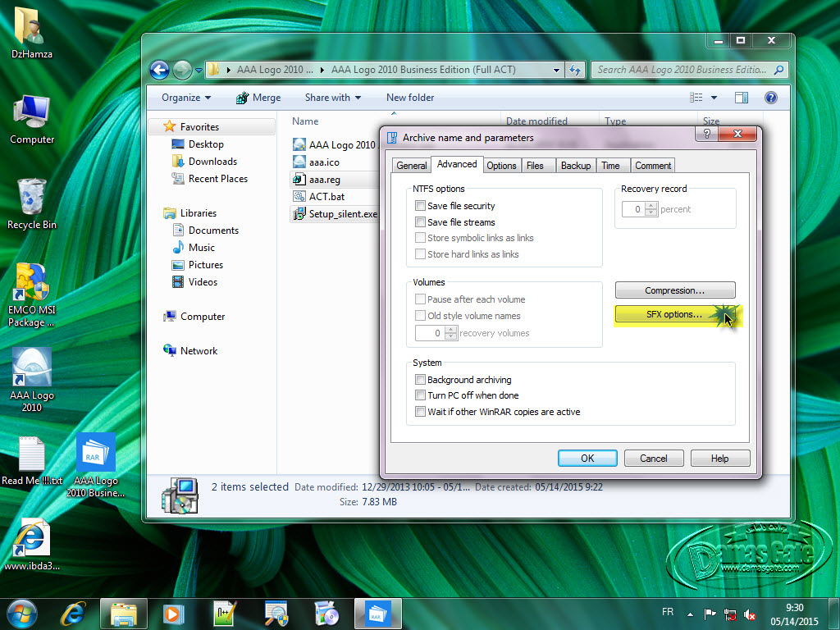Switch to WinRAR taskbar button
840x630 pixels.
(x=377, y=614)
